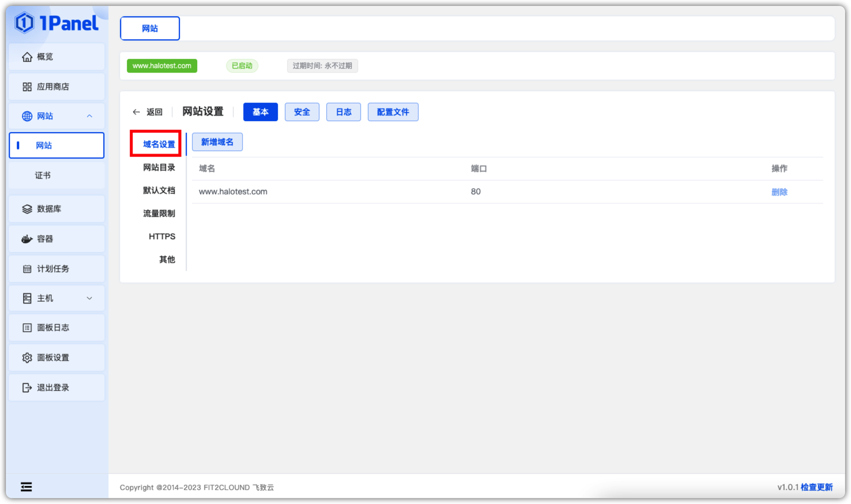Click the 1Panel logo icon
The width and height of the screenshot is (851, 504).
[x=25, y=23]
